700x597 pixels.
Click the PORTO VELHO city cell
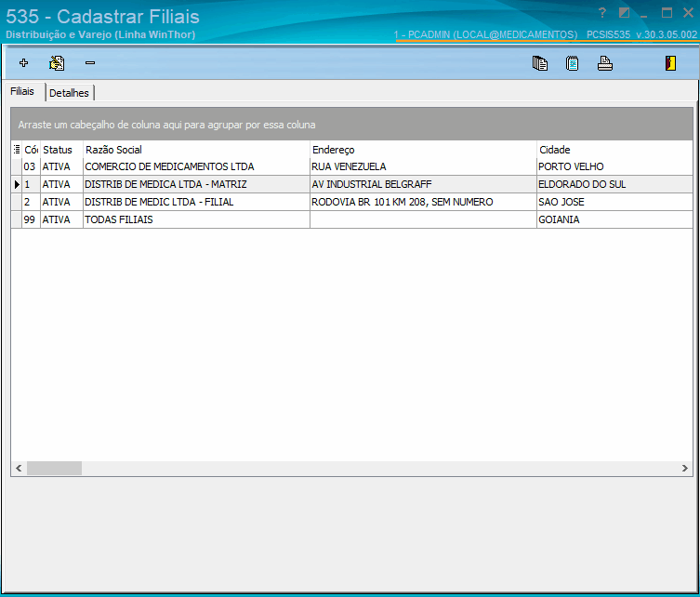pyautogui.click(x=614, y=166)
